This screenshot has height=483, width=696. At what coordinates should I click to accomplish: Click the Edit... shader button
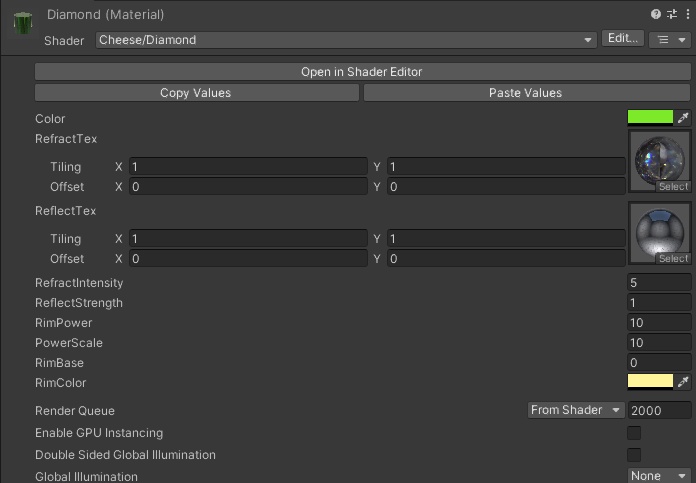pyautogui.click(x=622, y=39)
